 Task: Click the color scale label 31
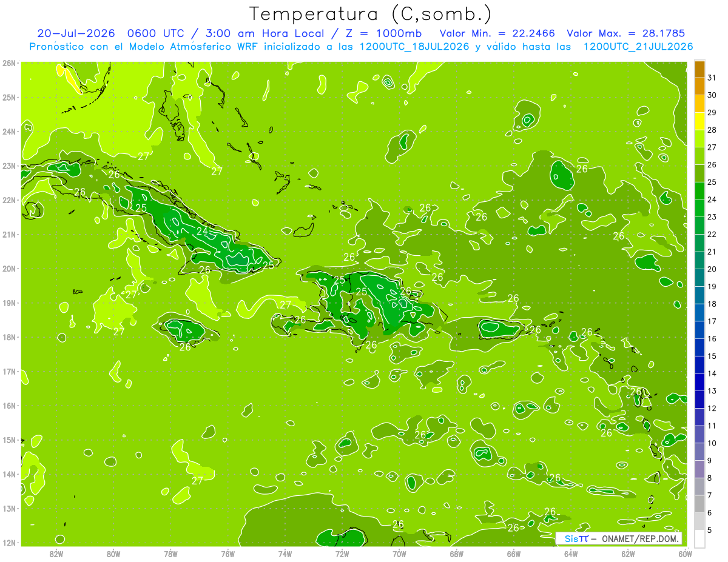[x=712, y=78]
